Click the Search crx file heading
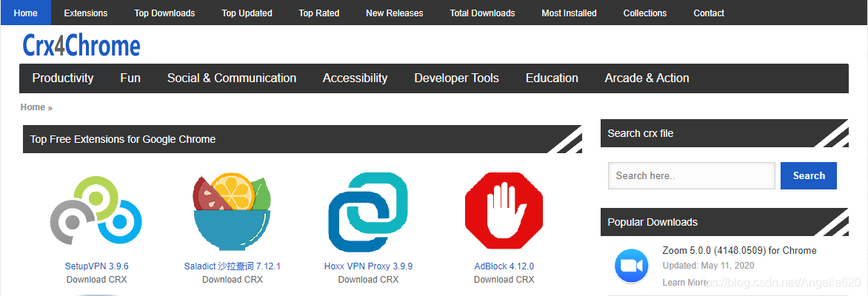868x296 pixels. pyautogui.click(x=641, y=133)
